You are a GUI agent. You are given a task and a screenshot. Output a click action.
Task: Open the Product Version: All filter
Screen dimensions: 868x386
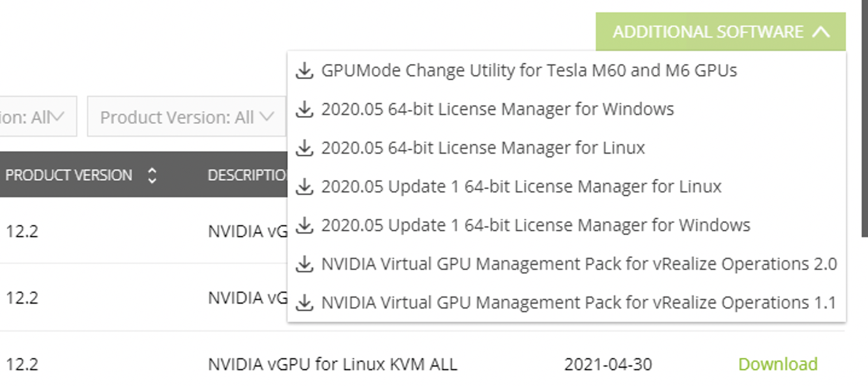tap(186, 117)
